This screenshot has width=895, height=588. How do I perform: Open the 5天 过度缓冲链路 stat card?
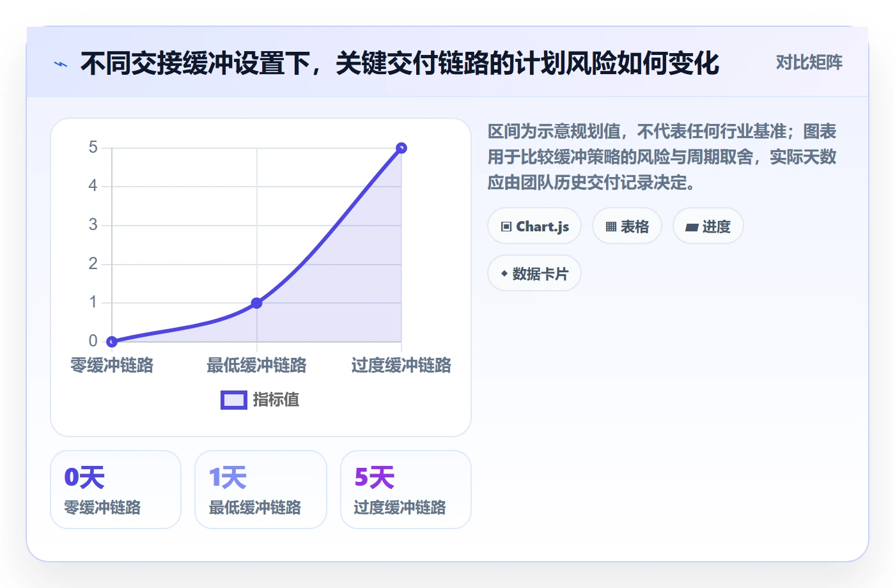(406, 490)
